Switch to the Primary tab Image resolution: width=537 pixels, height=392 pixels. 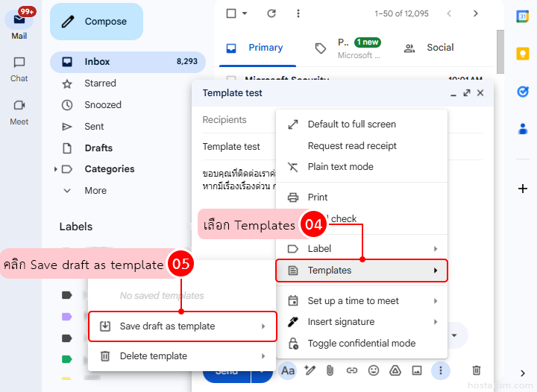tap(257, 48)
